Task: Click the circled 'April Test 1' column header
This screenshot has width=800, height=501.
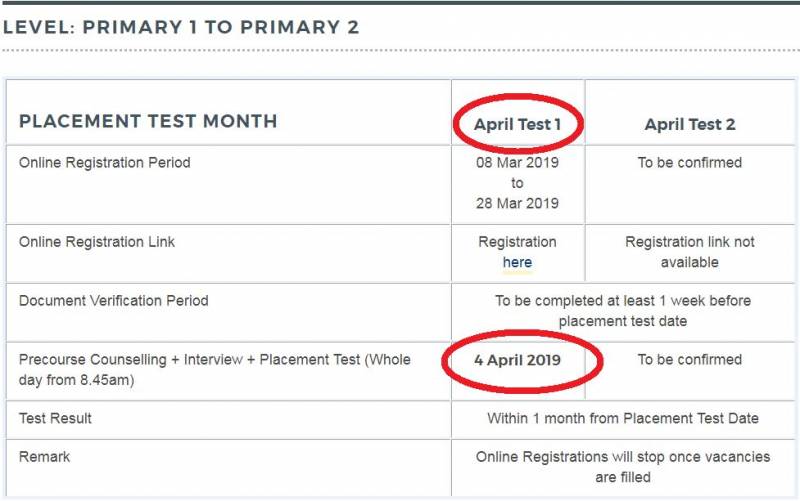Action: point(517,125)
